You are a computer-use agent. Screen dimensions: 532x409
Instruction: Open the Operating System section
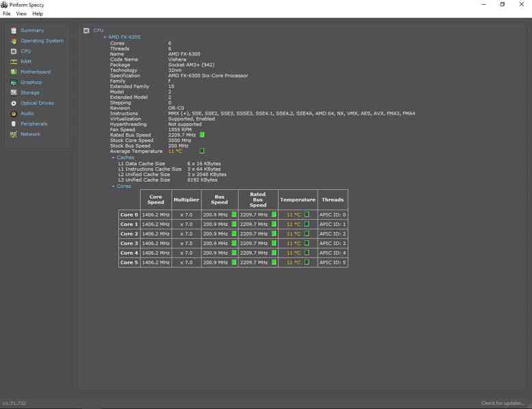pyautogui.click(x=42, y=41)
